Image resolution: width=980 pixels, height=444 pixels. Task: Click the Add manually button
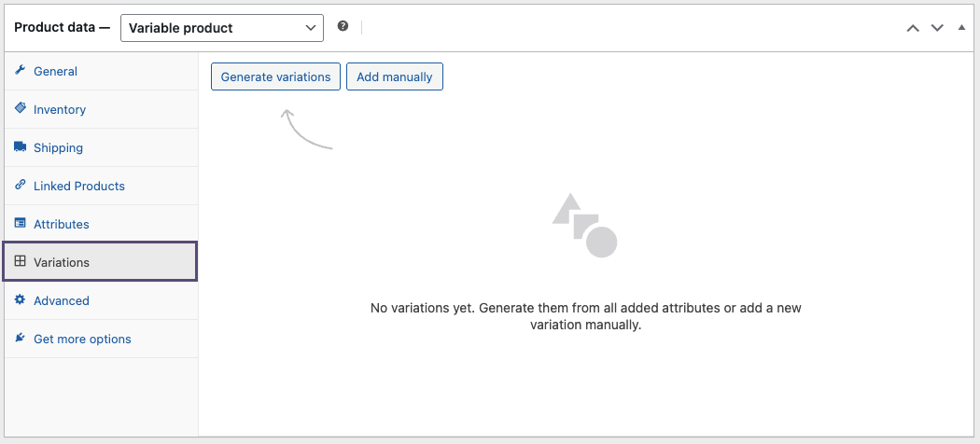tap(395, 76)
